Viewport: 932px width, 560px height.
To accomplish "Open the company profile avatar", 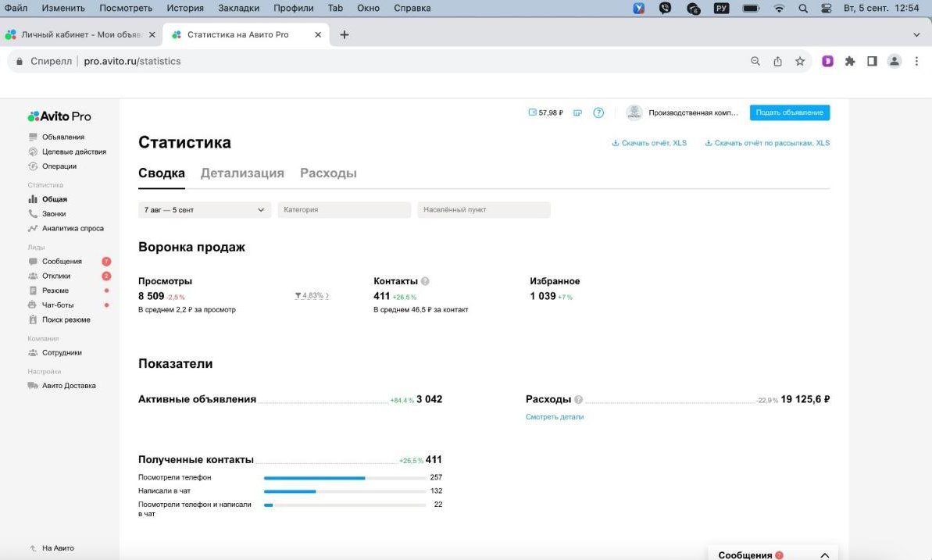I will (634, 112).
